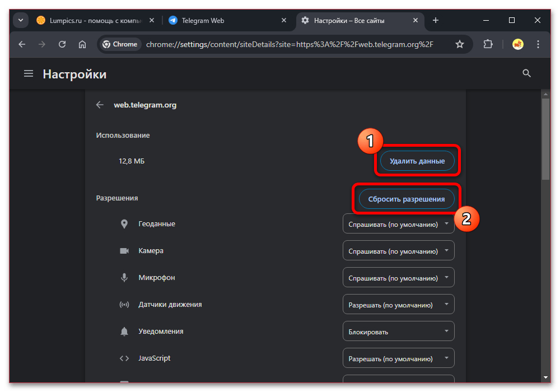Open the Chrome three-dot menu
This screenshot has height=392, width=560.
tap(538, 44)
